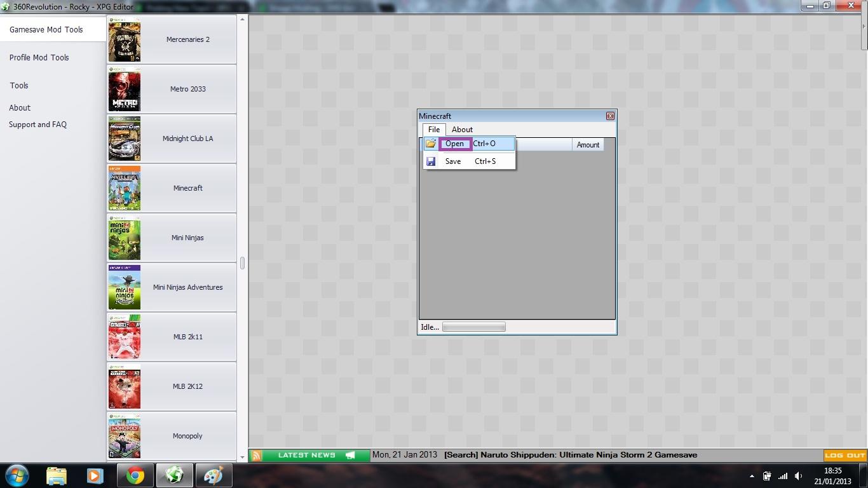Viewport: 868px width, 488px height.
Task: Select the Minecraft game cover thumbnail
Action: click(x=125, y=188)
